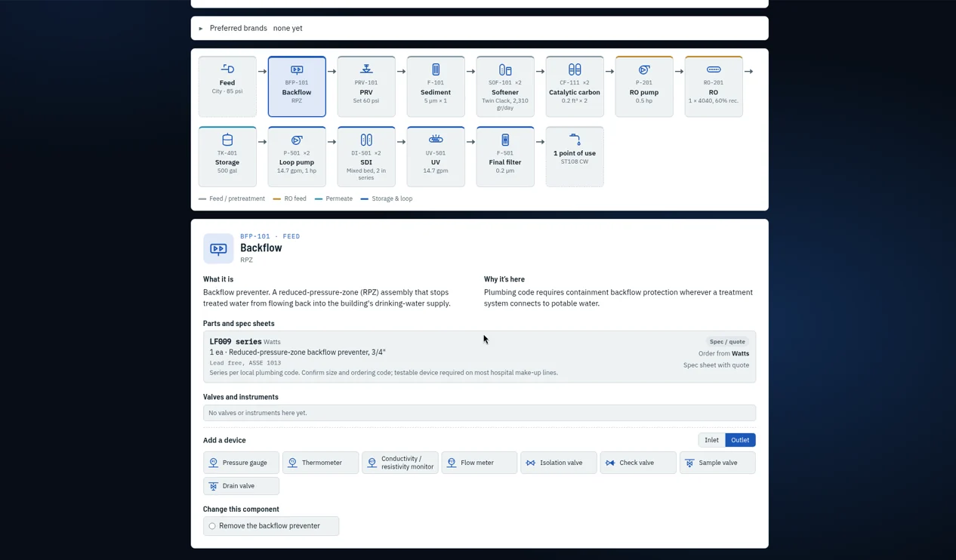Add a Check valve device

[x=638, y=463]
